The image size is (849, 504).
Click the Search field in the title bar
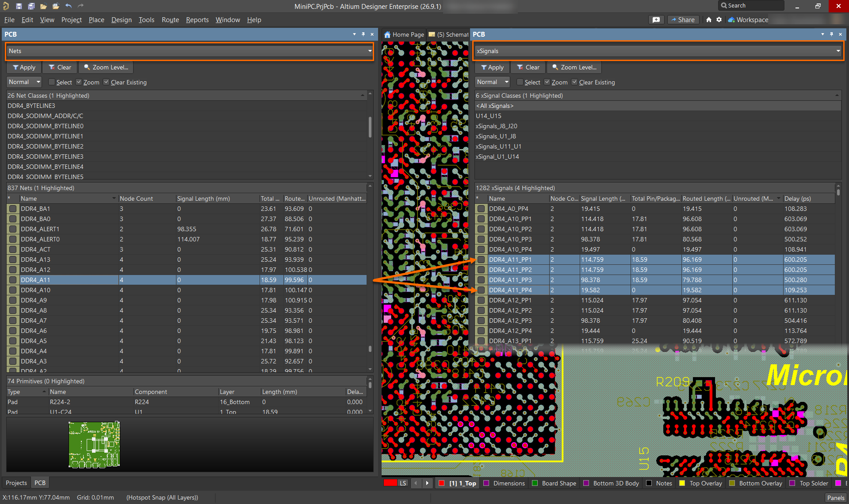pos(751,6)
